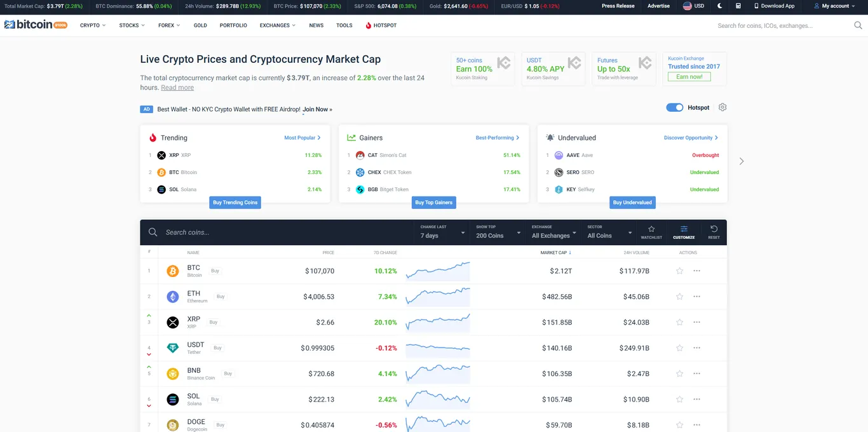Toggle dark mode moon icon
The width and height of the screenshot is (868, 432).
point(720,6)
